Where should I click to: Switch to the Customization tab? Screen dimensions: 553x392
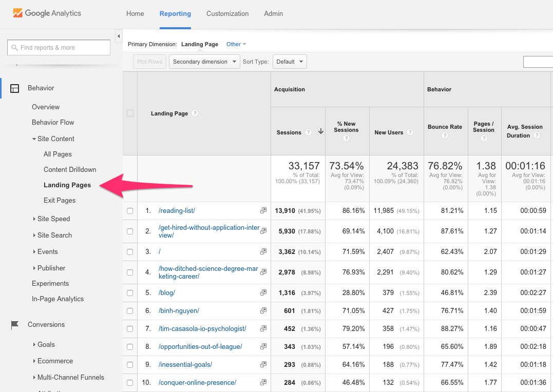pos(227,14)
